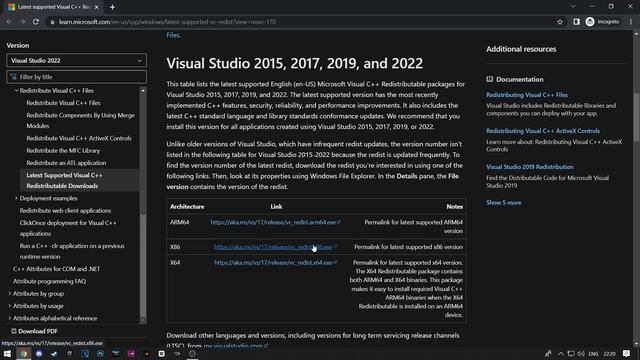This screenshot has height=360, width=640.
Task: View site info via the lock icon
Action: 52,22
